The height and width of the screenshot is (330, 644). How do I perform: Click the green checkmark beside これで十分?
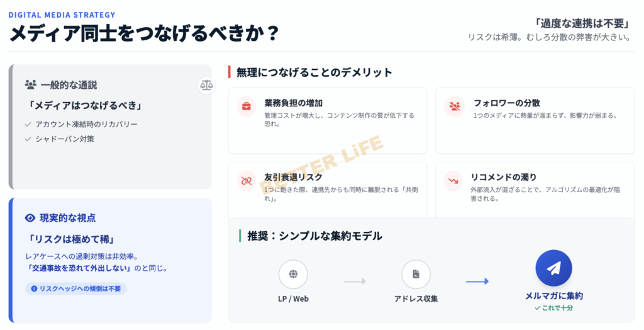tap(537, 308)
